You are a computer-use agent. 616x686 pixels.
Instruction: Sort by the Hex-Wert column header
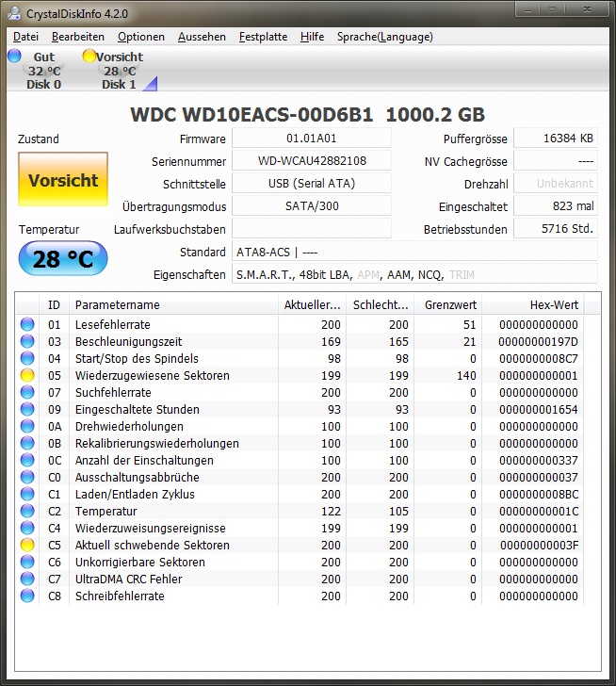[533, 305]
